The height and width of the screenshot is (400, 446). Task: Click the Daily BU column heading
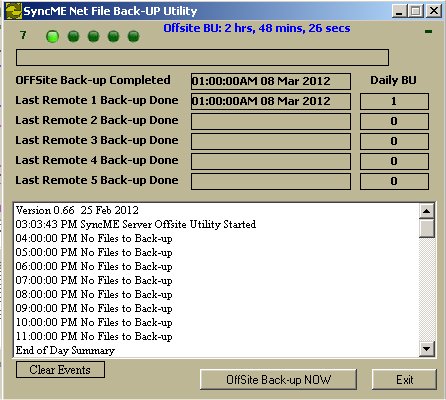393,80
